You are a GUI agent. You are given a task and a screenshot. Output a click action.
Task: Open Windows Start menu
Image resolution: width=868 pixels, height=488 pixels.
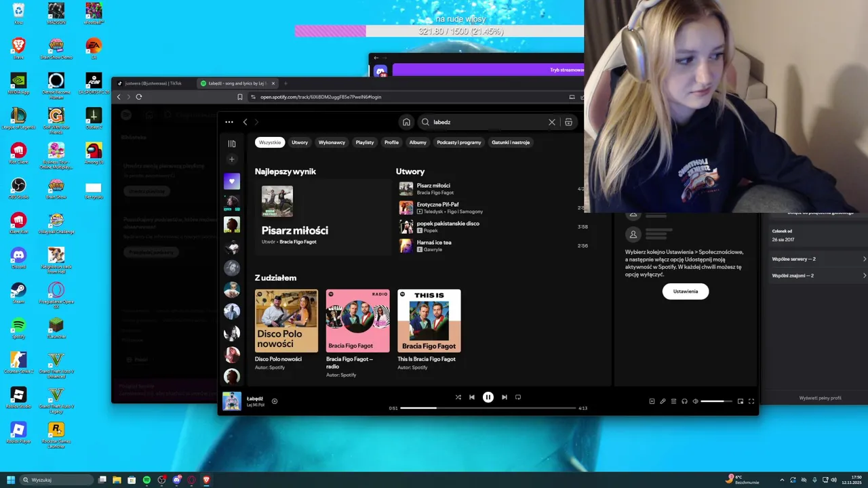[x=11, y=480]
